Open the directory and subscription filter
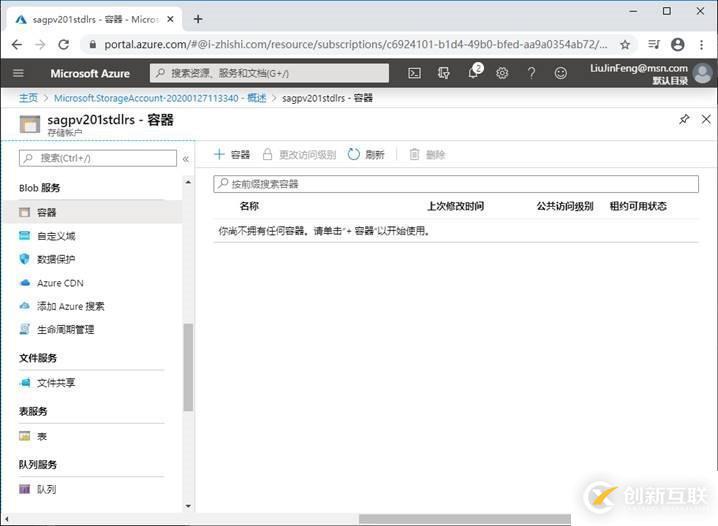Screen dimensions: 718x526 443,73
